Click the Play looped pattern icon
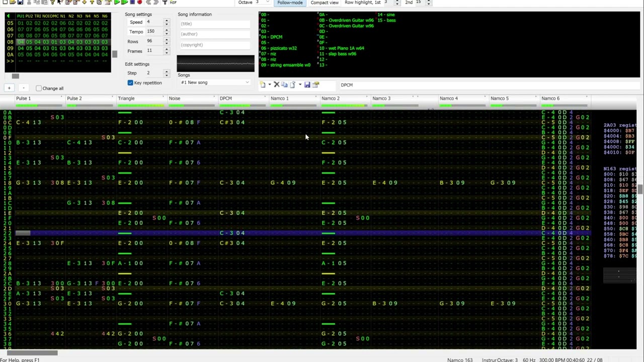 pos(125,2)
